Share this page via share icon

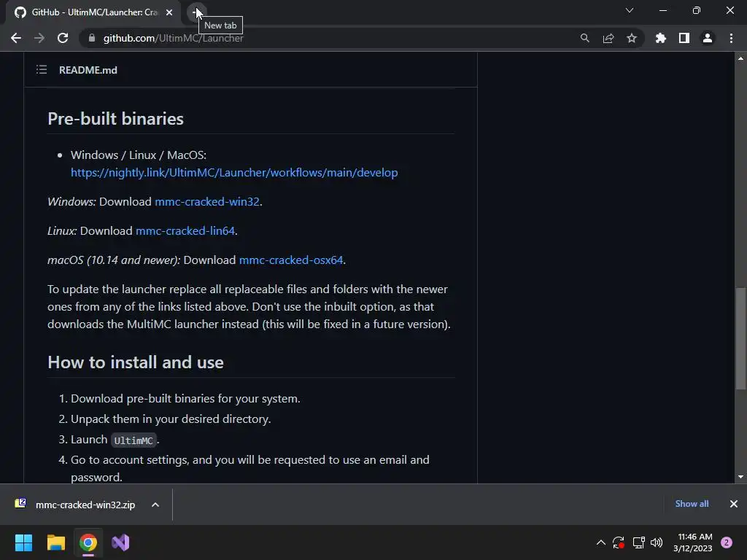click(x=608, y=38)
